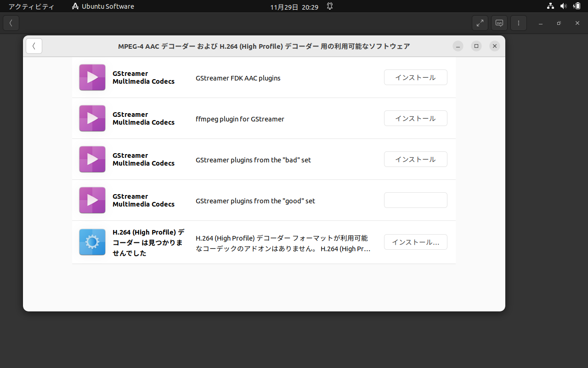Click the wired network status icon
This screenshot has height=368, width=588.
pyautogui.click(x=550, y=6)
